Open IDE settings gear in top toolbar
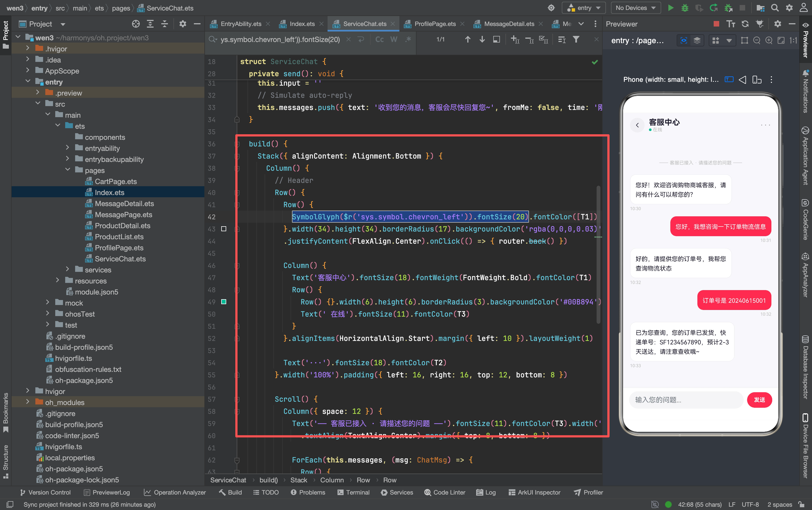 (789, 8)
